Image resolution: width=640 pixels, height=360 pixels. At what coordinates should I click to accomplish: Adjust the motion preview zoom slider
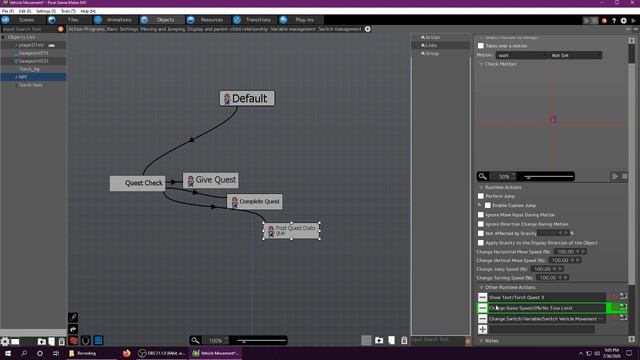pos(549,177)
